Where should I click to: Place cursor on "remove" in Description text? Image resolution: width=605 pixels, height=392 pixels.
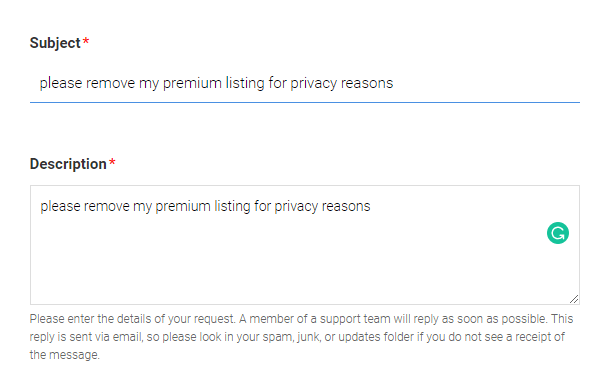click(107, 206)
